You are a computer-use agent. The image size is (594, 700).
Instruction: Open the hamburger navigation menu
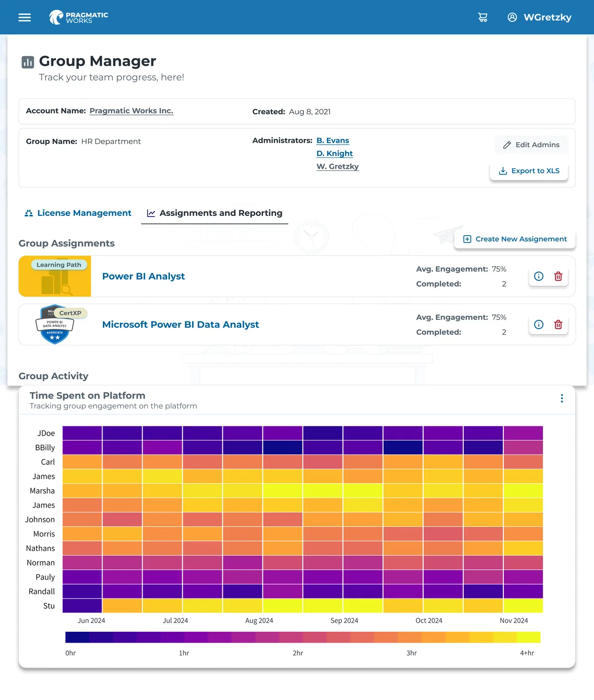(24, 17)
